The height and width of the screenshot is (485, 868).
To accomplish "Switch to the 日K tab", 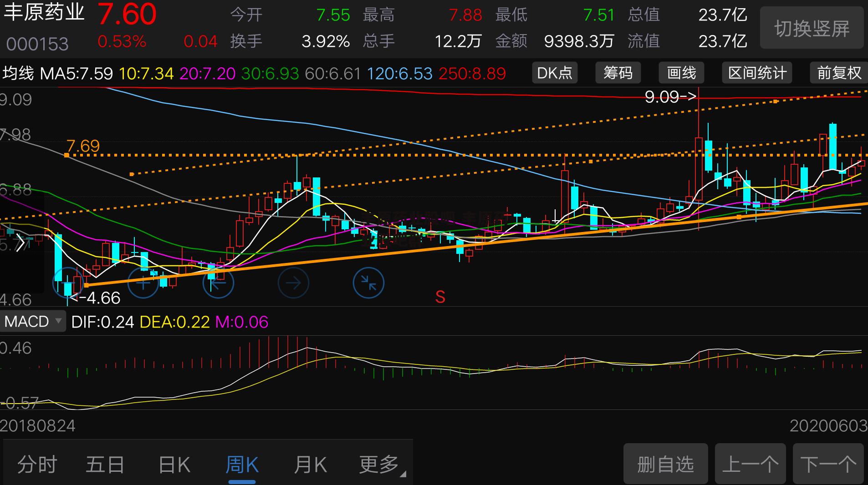I will pyautogui.click(x=174, y=465).
